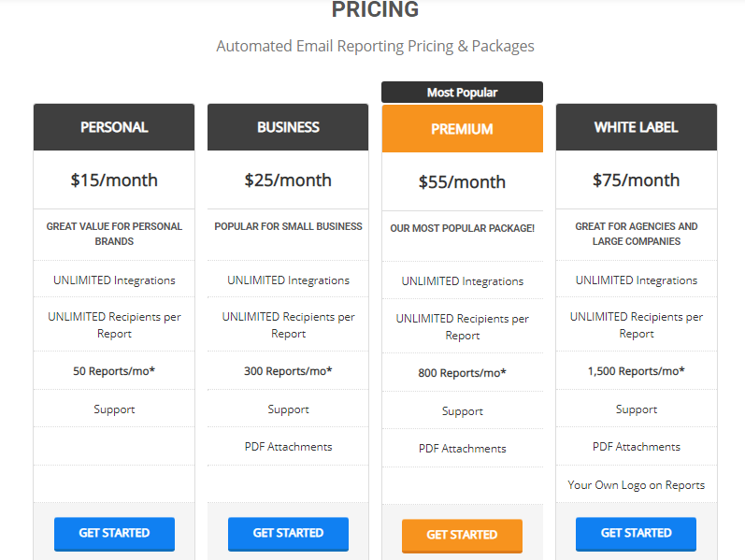Click the Most Popular badge
The height and width of the screenshot is (560, 745).
point(463,93)
